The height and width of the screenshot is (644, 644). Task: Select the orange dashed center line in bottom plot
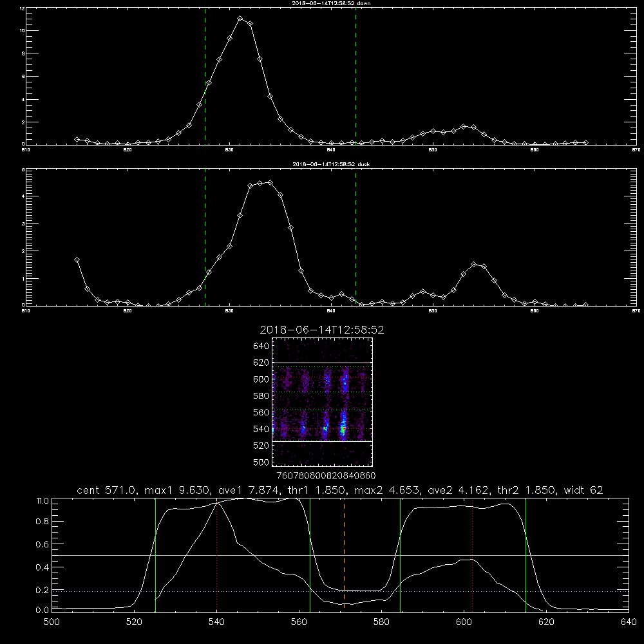[x=344, y=555]
